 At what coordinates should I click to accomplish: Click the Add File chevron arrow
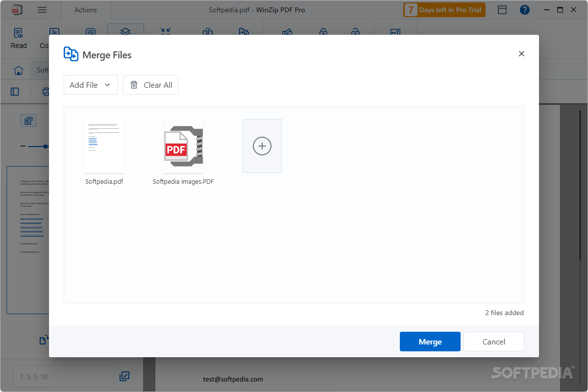[107, 85]
